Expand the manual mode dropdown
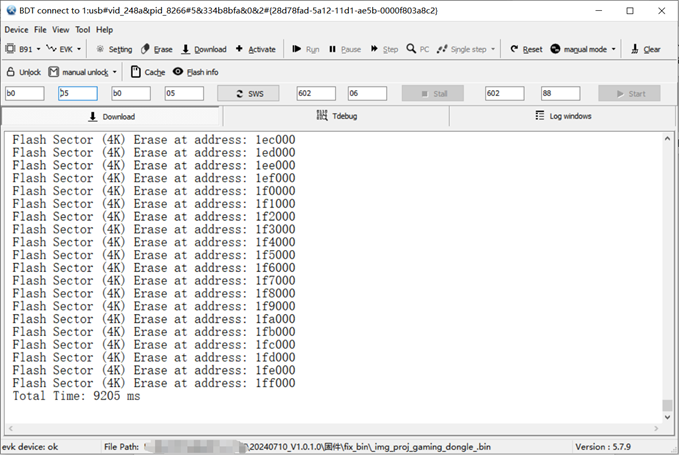The image size is (679, 455). [x=612, y=49]
